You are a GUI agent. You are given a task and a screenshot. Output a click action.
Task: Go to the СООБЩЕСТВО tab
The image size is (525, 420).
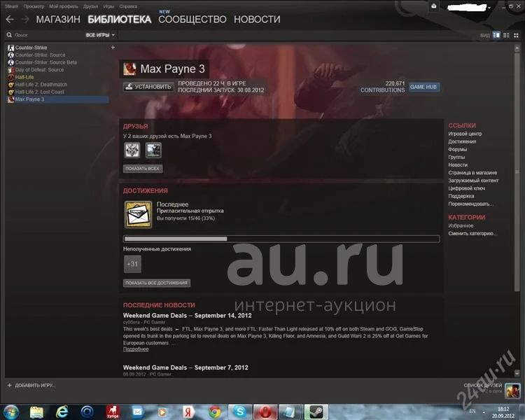192,20
